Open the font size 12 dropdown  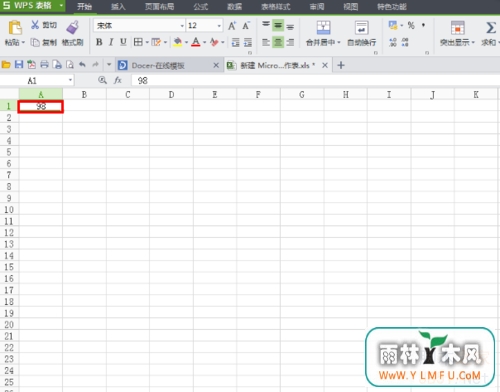click(x=219, y=26)
